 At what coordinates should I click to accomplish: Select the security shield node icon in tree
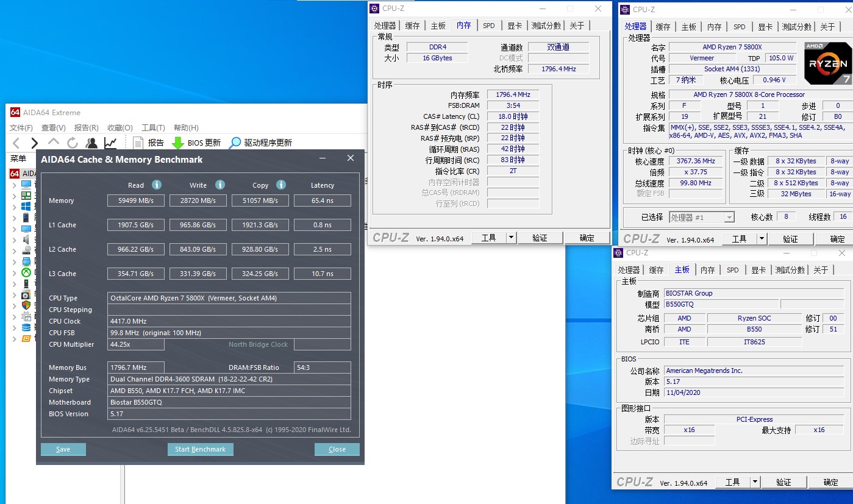pyautogui.click(x=26, y=305)
